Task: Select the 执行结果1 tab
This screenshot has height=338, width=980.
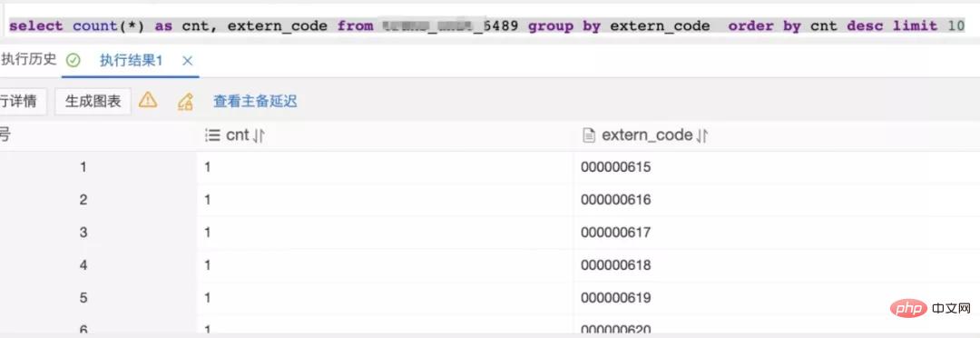Action: click(131, 61)
